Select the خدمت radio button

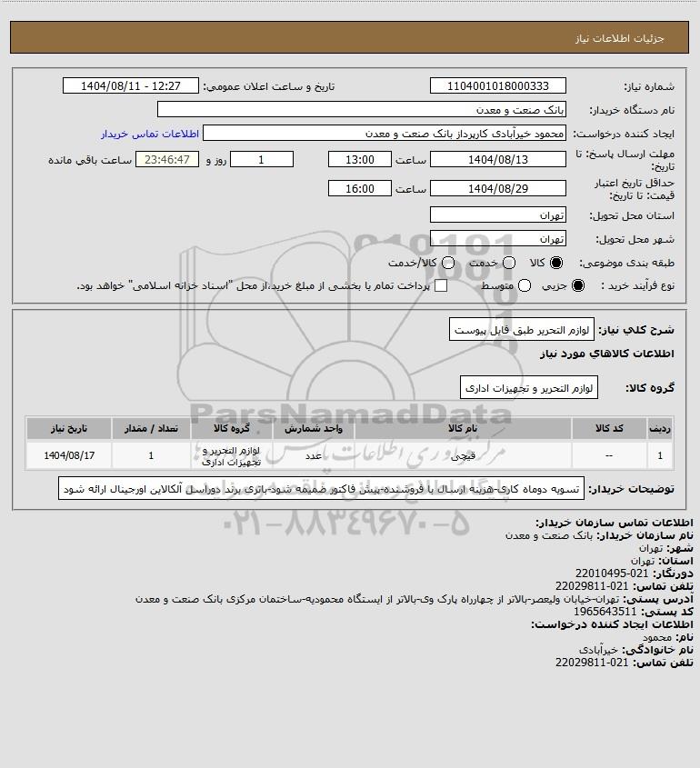[x=509, y=263]
